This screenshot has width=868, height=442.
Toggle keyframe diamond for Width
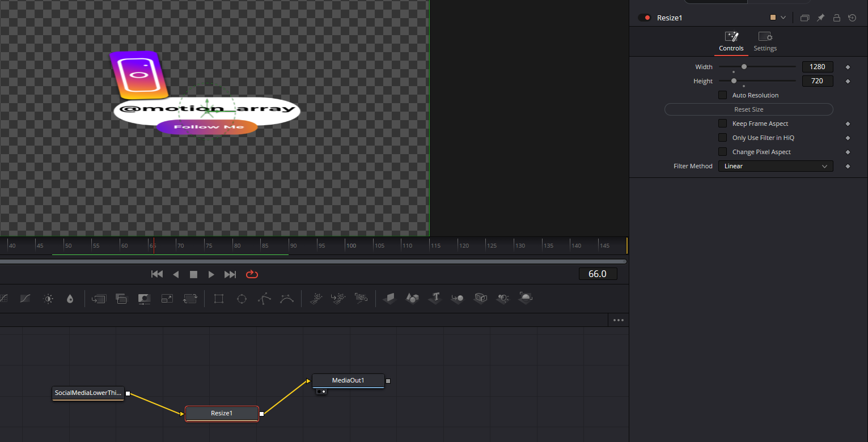(848, 67)
